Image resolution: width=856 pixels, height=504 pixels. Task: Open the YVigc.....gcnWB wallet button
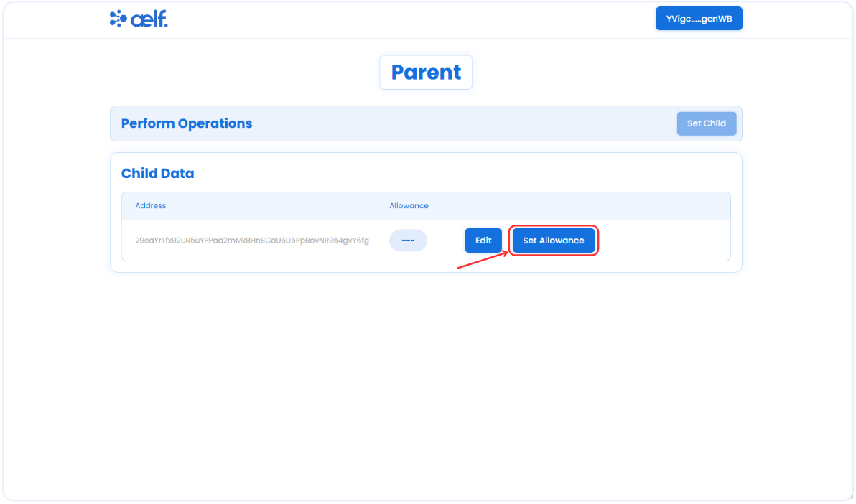tap(699, 19)
